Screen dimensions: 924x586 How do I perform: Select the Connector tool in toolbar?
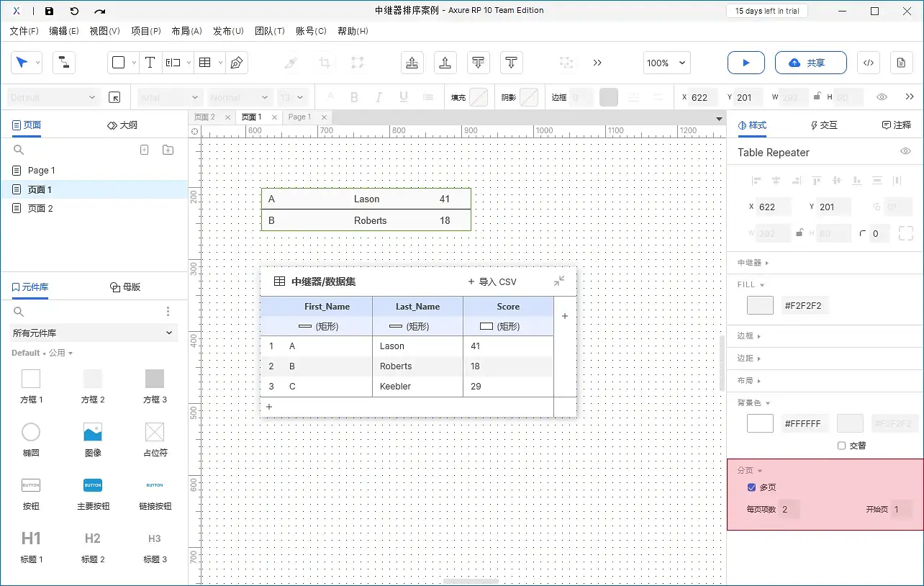(64, 63)
